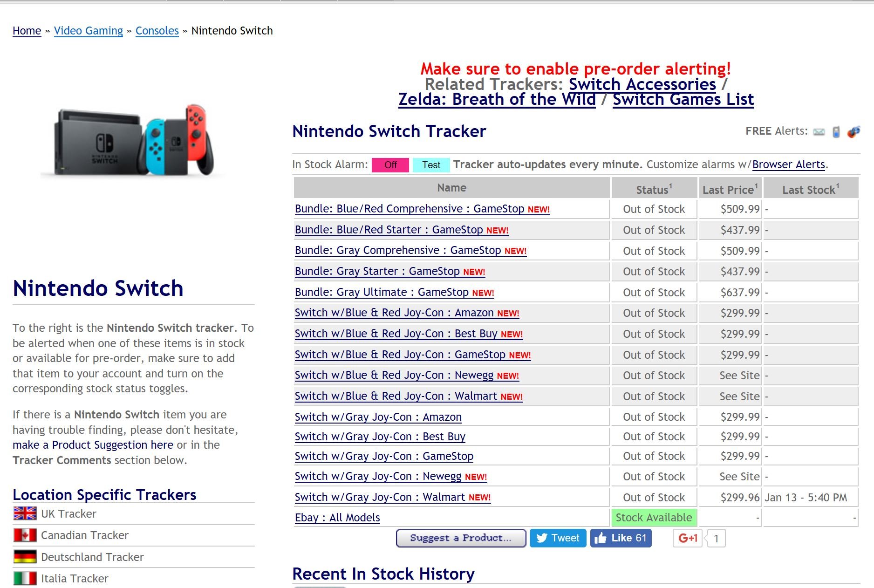
Task: Click the mobile phone alerts icon
Action: point(836,132)
